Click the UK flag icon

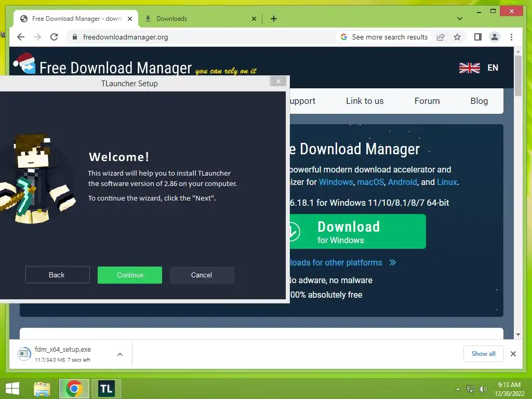(469, 68)
